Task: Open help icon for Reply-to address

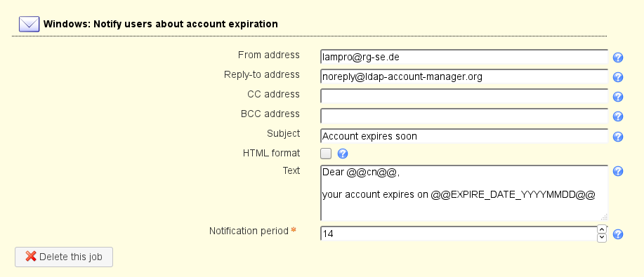Action: [618, 77]
